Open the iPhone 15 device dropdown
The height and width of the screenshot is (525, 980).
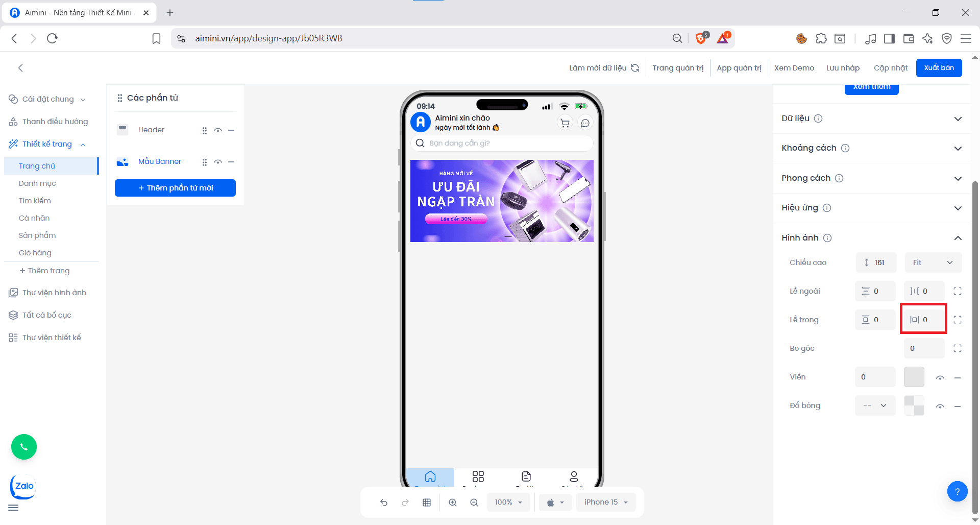click(605, 502)
